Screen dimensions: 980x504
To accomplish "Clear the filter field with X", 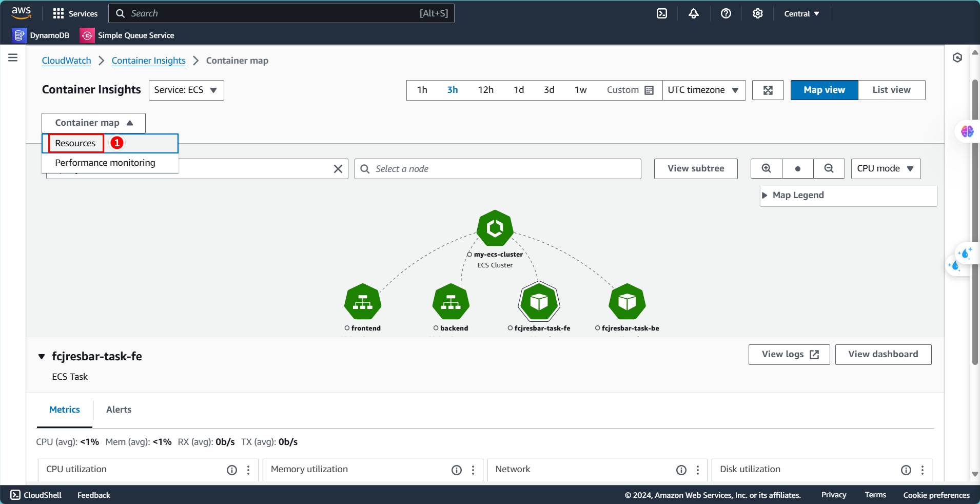I will click(338, 169).
